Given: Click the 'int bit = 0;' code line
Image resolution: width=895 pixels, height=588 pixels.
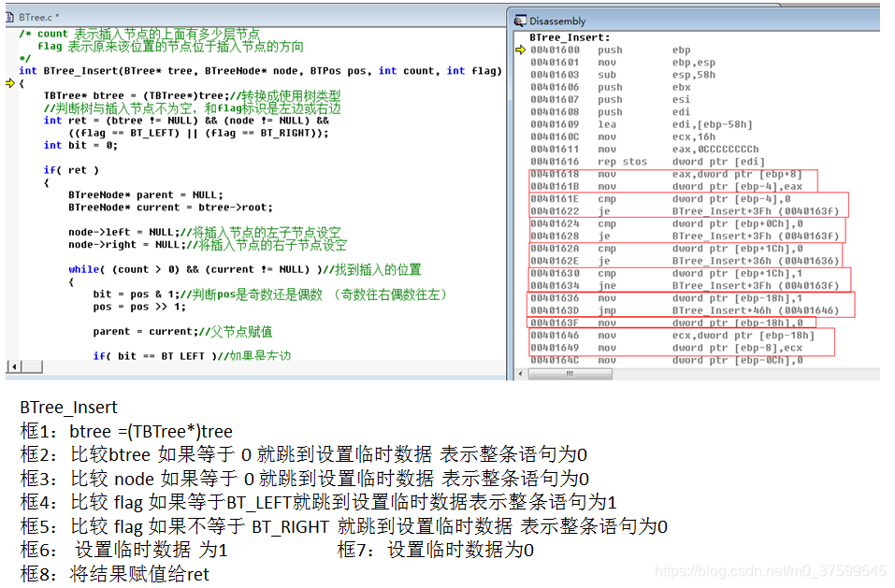Looking at the screenshot, I should (80, 146).
